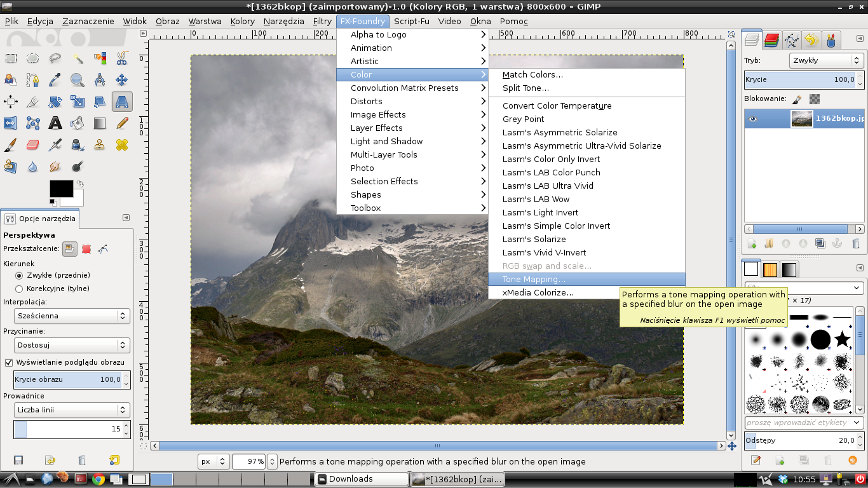Select the Ellipse Select tool

point(33,59)
